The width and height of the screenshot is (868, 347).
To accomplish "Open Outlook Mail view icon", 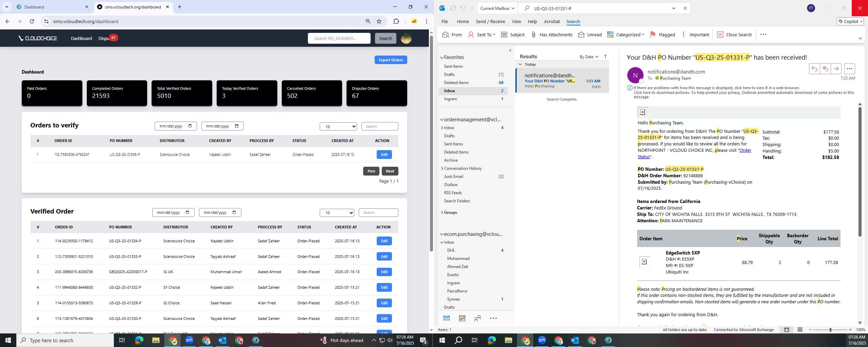I will tap(446, 318).
